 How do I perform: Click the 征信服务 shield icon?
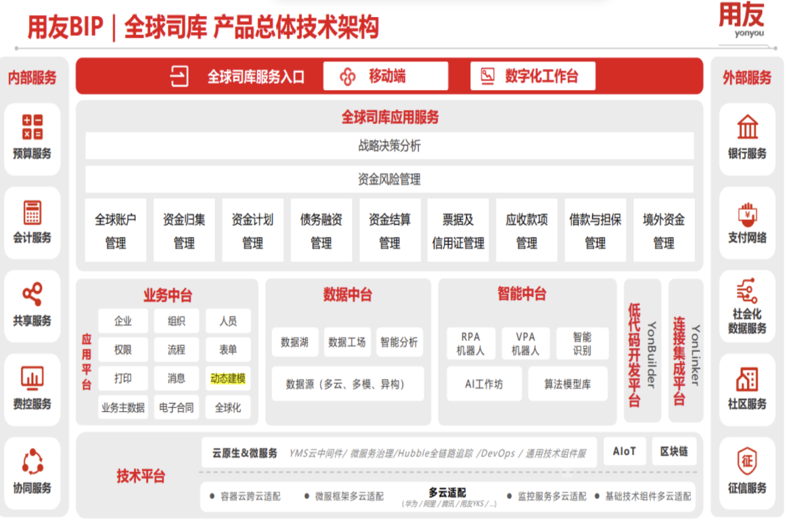coord(747,460)
